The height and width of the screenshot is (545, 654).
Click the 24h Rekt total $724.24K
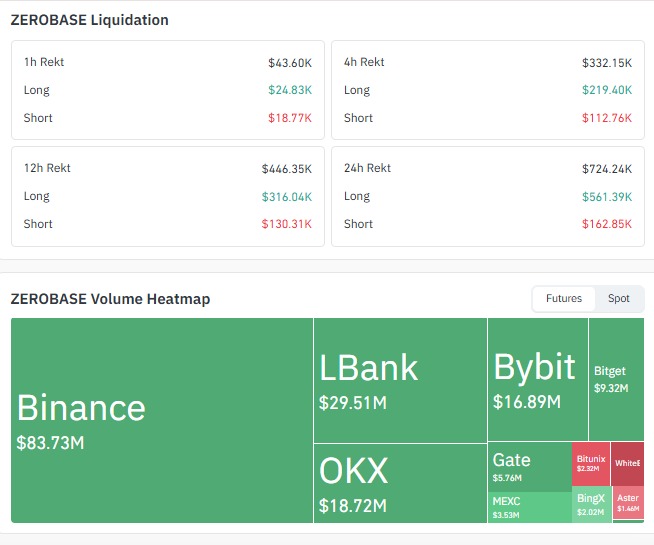pos(607,169)
